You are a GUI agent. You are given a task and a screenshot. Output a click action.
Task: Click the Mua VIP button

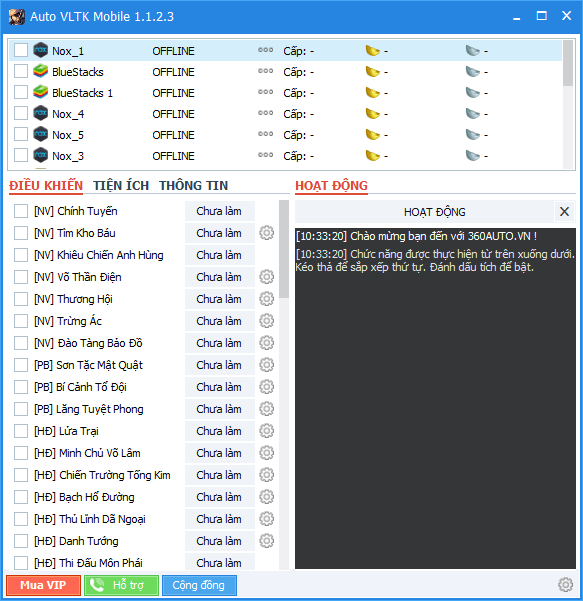click(x=43, y=585)
